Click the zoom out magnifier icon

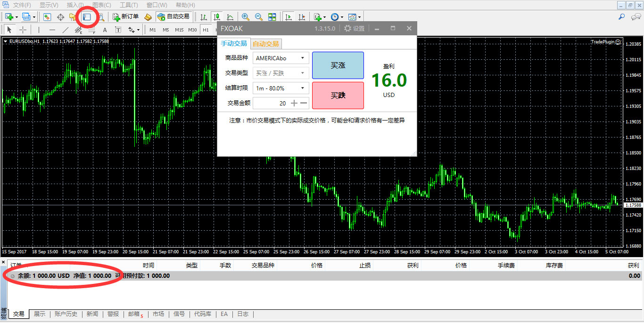[x=259, y=16]
